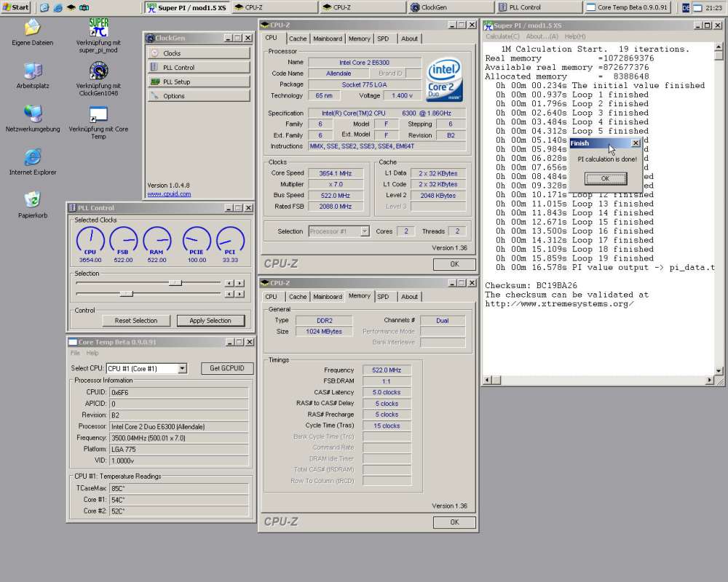Viewport: 728px width, 582px height.
Task: Click OK in the upper CPU-Z window
Action: [x=454, y=264]
